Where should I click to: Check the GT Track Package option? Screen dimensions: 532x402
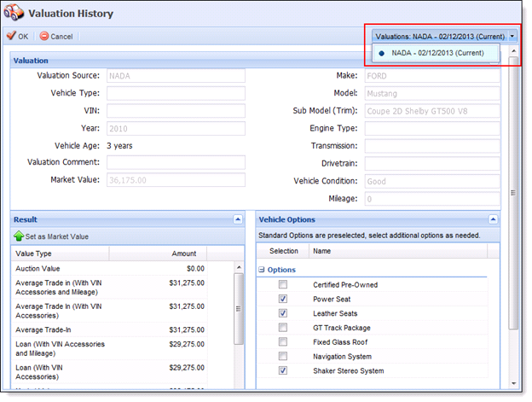click(x=283, y=327)
